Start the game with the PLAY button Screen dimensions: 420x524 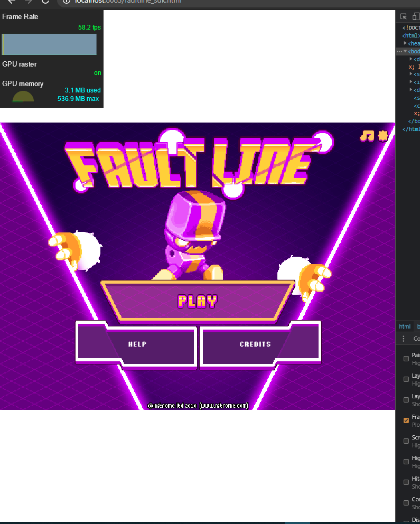pos(198,301)
